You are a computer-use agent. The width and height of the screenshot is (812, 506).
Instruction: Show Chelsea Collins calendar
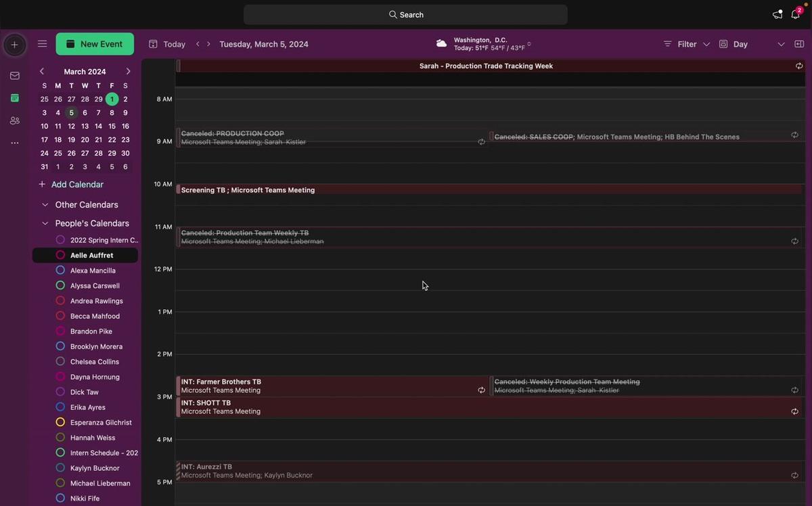click(x=60, y=362)
